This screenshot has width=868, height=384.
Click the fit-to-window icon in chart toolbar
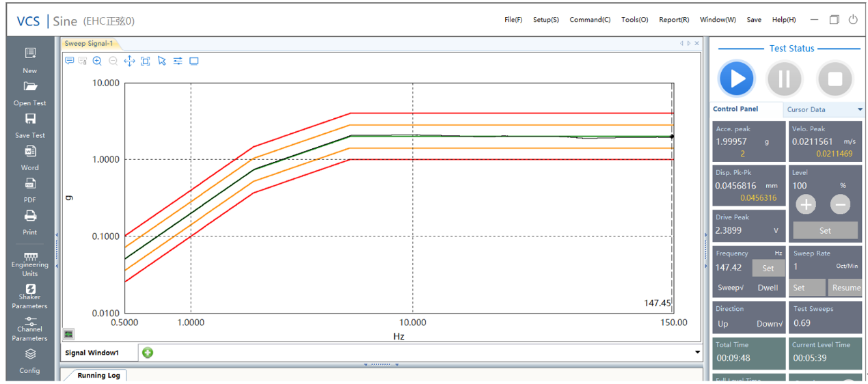146,61
